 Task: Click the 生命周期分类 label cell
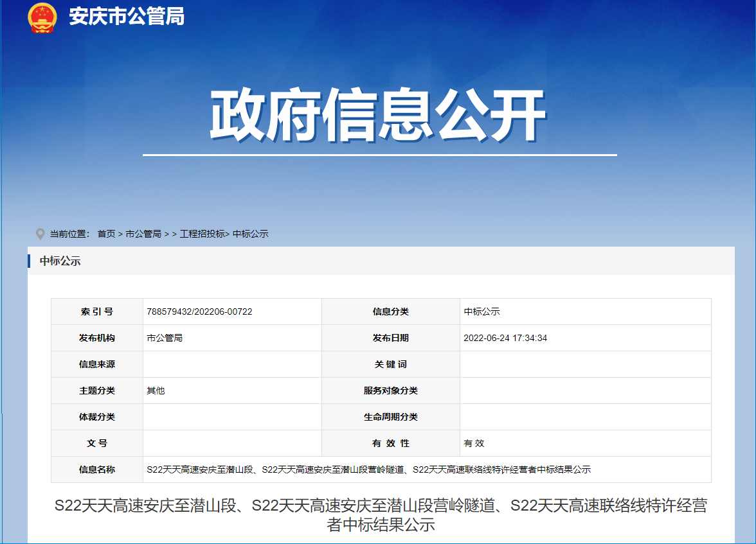pos(390,417)
